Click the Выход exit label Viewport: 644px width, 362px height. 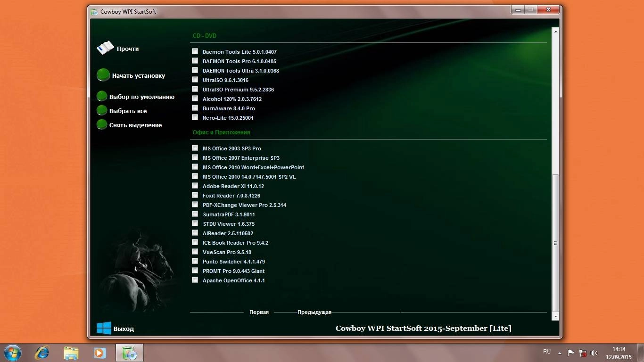[x=124, y=329]
